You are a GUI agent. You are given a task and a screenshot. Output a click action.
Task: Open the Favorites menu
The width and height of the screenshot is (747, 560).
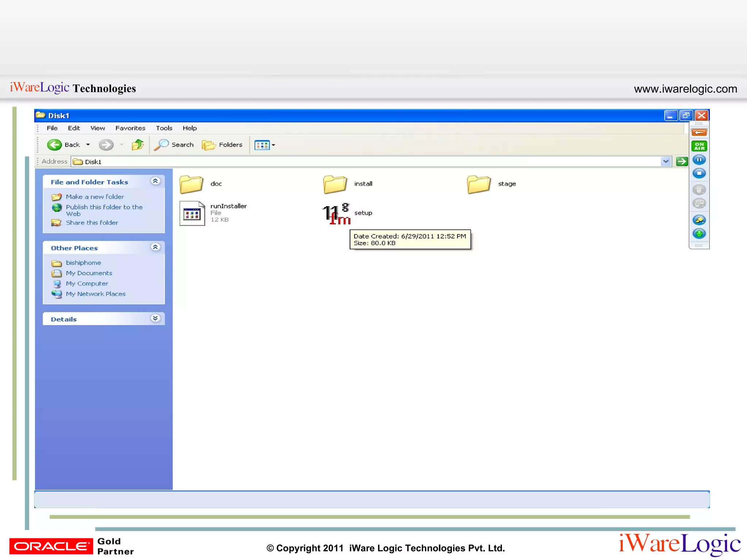click(130, 128)
